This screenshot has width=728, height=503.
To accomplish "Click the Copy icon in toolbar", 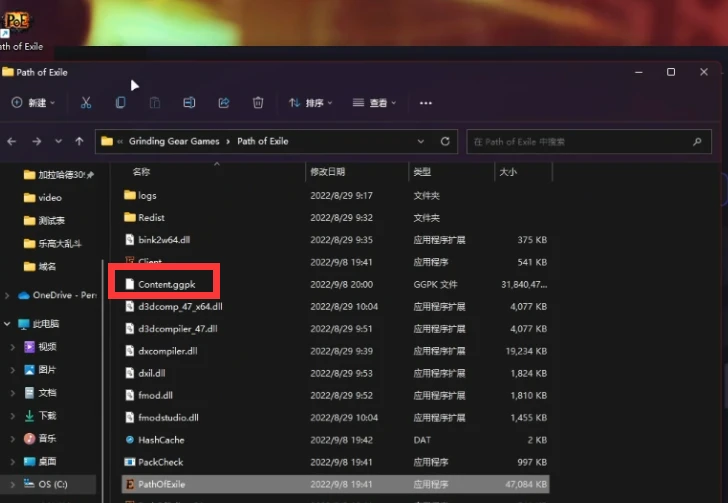I will 120,103.
